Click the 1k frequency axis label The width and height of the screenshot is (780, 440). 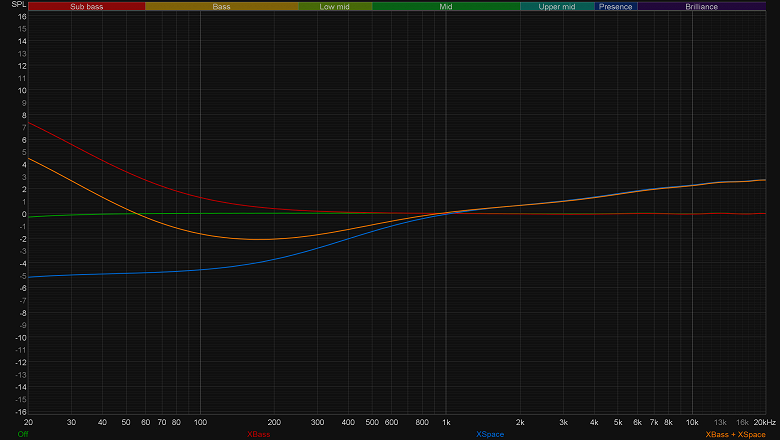446,422
